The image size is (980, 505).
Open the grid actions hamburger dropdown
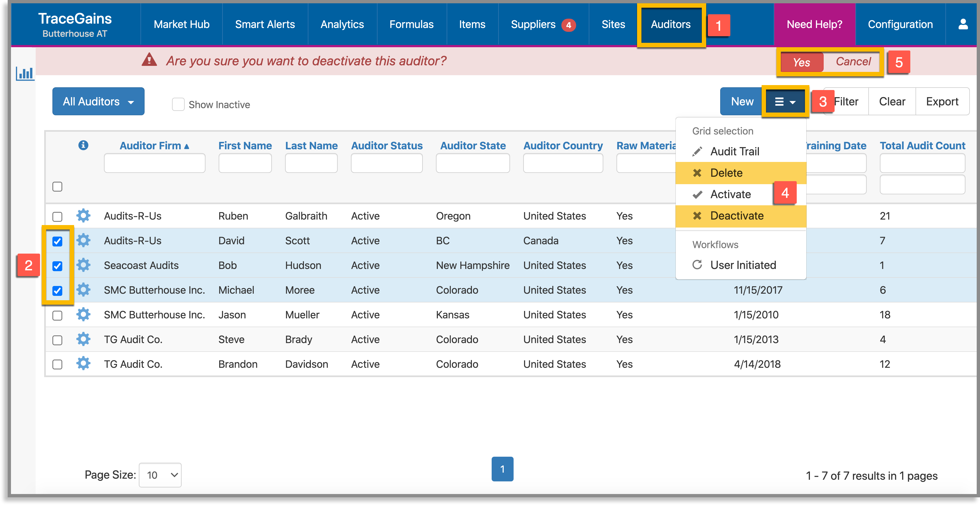pyautogui.click(x=785, y=102)
